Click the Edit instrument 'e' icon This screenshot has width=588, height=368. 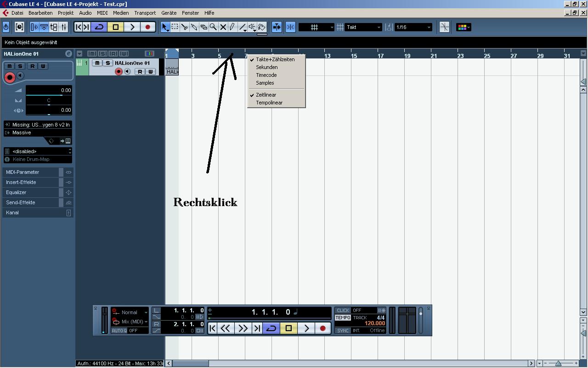pos(68,54)
